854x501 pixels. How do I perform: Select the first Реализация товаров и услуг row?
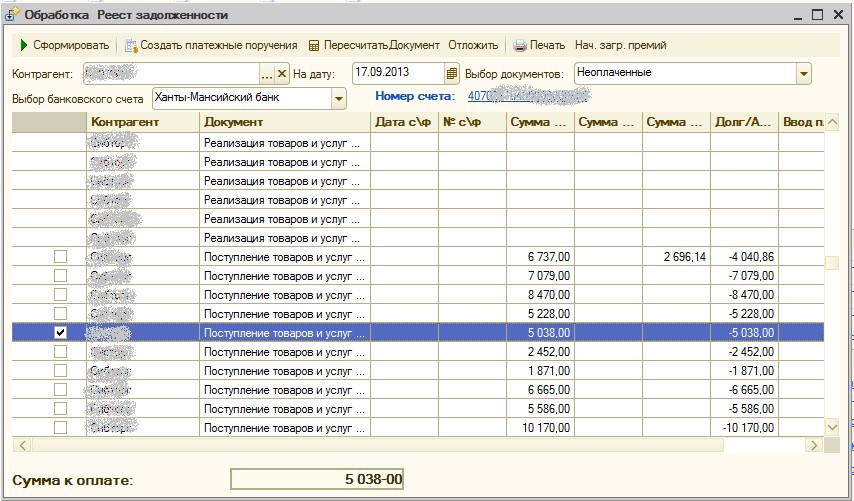click(x=418, y=143)
